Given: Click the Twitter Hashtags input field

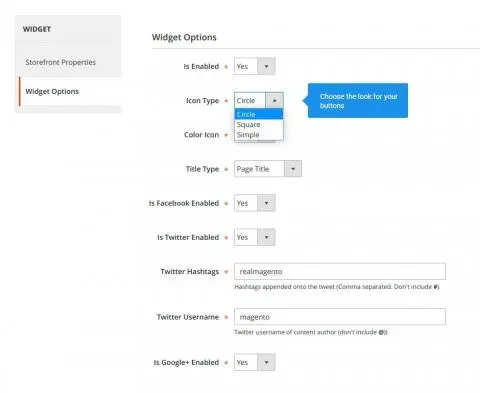Looking at the screenshot, I should [340, 271].
